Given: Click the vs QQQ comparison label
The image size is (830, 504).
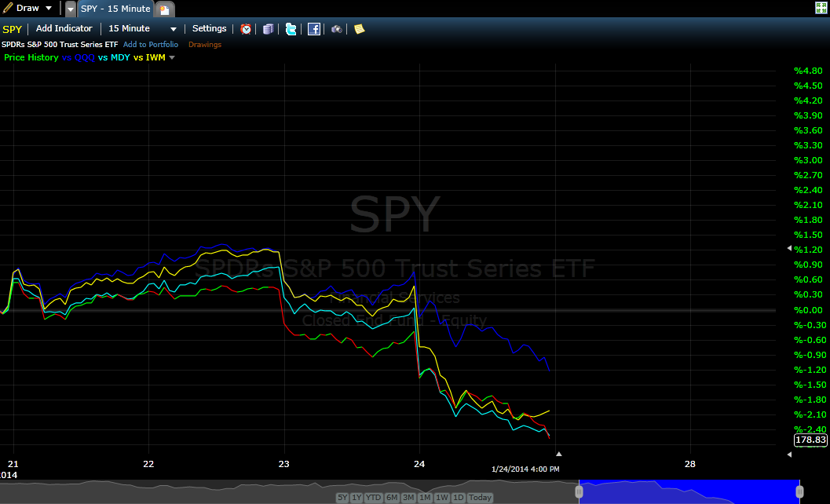Looking at the screenshot, I should tap(79, 57).
